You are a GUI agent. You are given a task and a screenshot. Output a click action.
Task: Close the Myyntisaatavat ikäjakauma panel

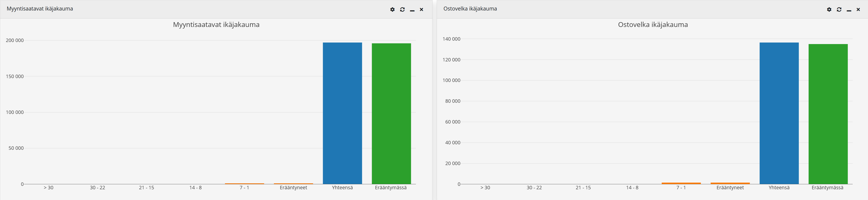[x=421, y=9]
